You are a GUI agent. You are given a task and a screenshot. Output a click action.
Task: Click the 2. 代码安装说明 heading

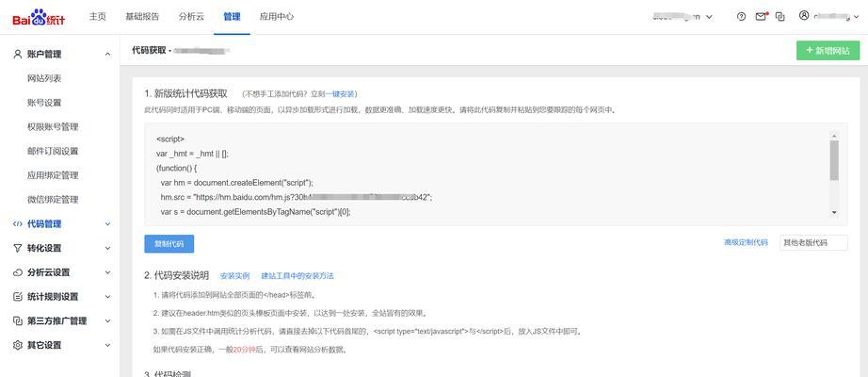click(x=177, y=275)
